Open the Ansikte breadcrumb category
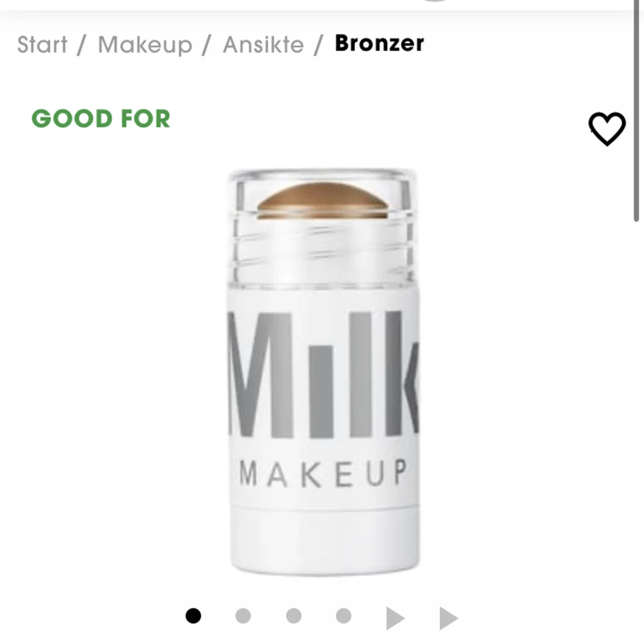The image size is (644, 644). tap(263, 44)
